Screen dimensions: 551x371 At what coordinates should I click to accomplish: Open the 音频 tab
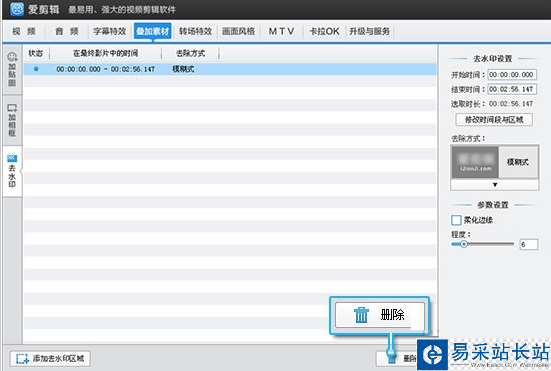pyautogui.click(x=67, y=31)
